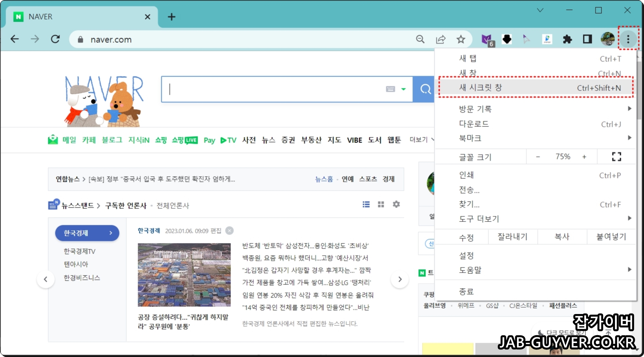The image size is (644, 357).
Task: Open the 블로그 link
Action: (x=112, y=140)
